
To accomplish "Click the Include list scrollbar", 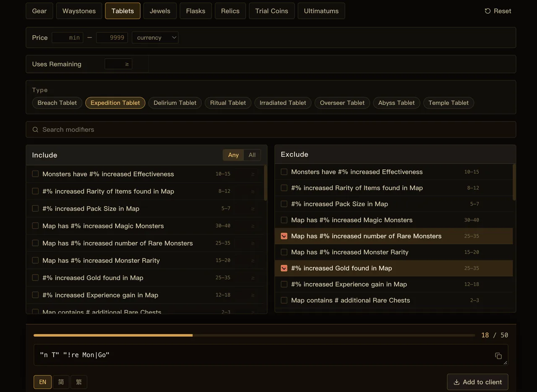I will [x=265, y=183].
